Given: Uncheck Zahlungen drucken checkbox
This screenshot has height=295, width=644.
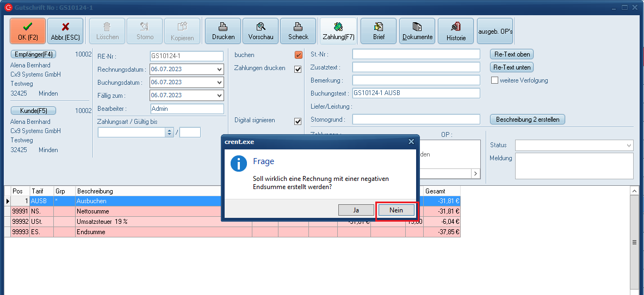Looking at the screenshot, I should (x=298, y=69).
